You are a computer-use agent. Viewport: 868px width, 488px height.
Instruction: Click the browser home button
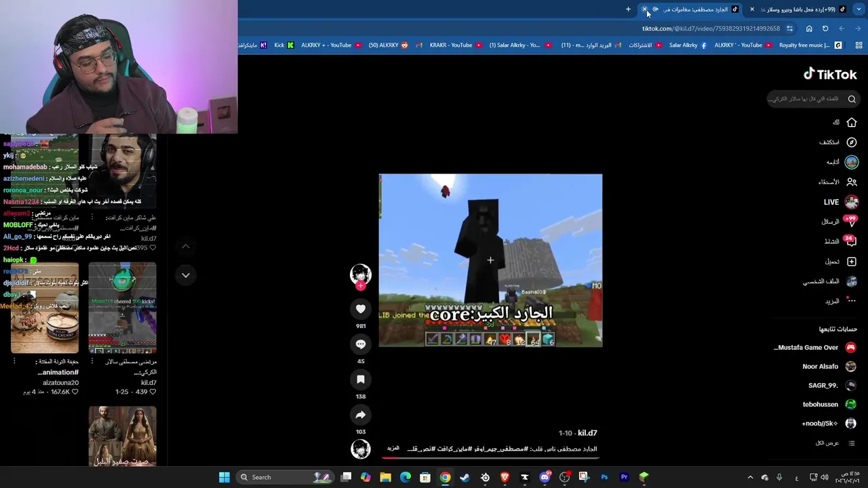(809, 28)
